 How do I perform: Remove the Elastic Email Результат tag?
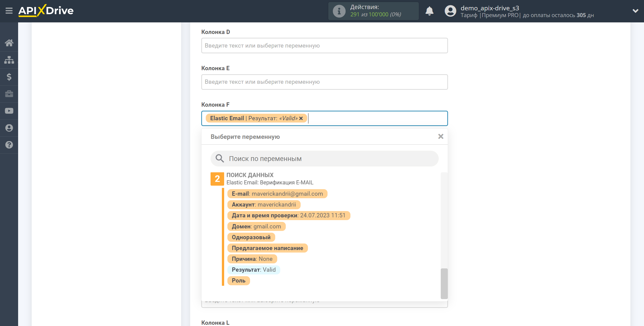pos(301,118)
